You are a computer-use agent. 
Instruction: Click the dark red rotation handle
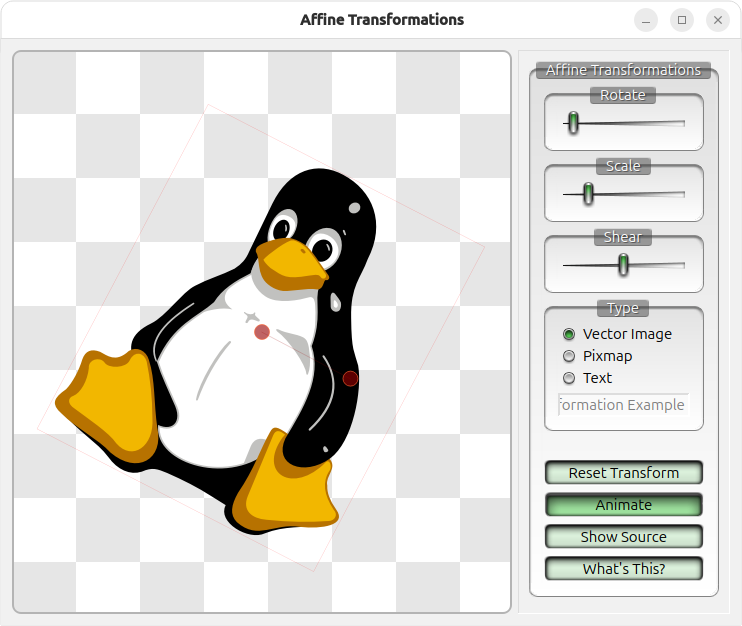[x=350, y=378]
